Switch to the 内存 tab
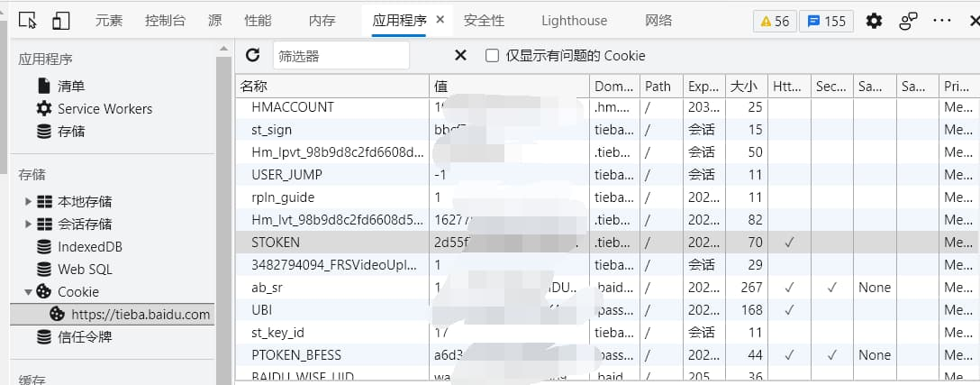980x385 pixels. [x=322, y=21]
